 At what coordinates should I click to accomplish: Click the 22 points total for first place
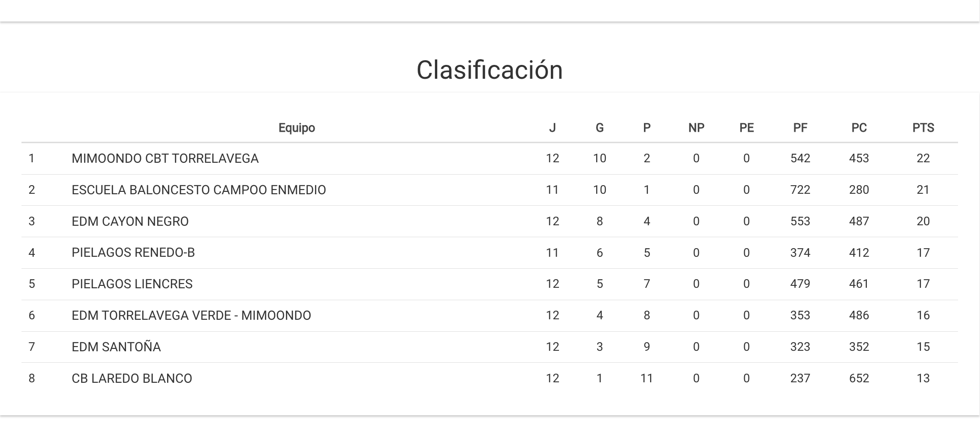923,158
